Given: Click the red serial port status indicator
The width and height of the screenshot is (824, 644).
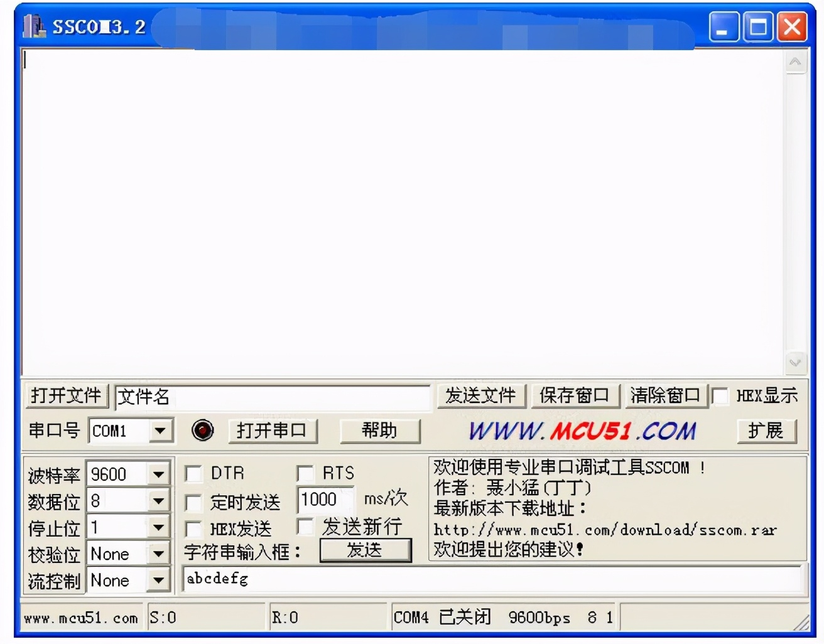Looking at the screenshot, I should [202, 430].
